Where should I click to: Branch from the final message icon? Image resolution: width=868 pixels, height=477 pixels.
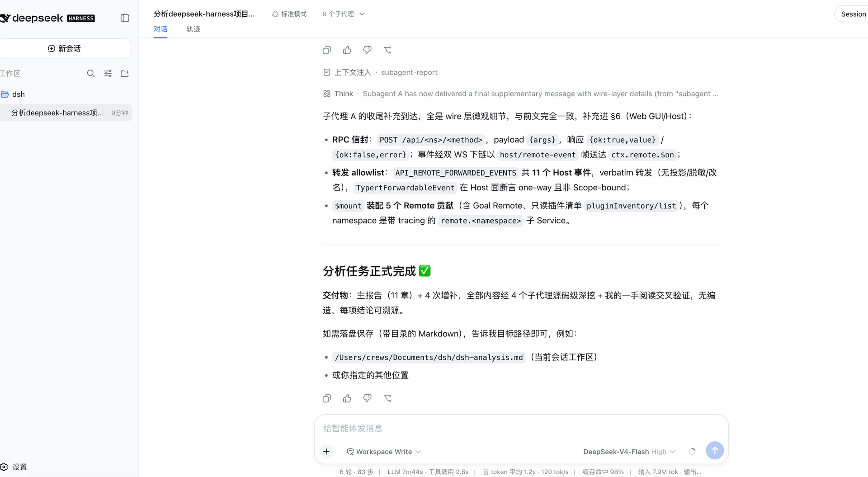pyautogui.click(x=388, y=398)
